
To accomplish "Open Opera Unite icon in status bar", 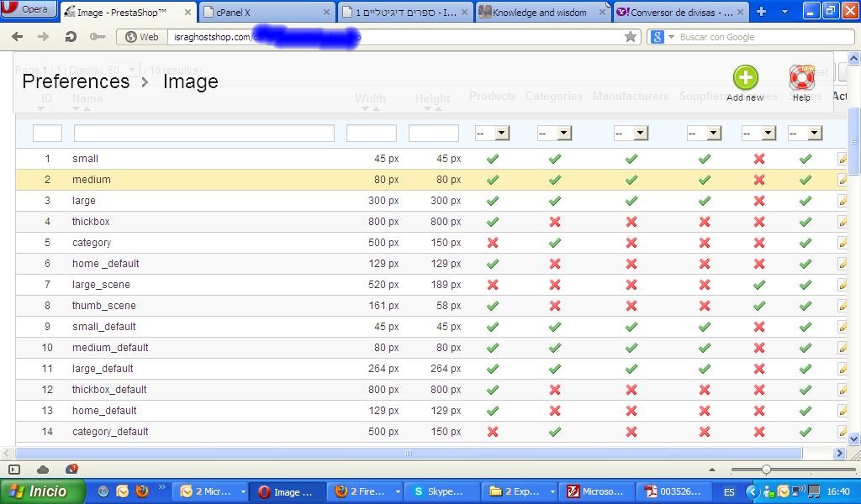I will (71, 469).
